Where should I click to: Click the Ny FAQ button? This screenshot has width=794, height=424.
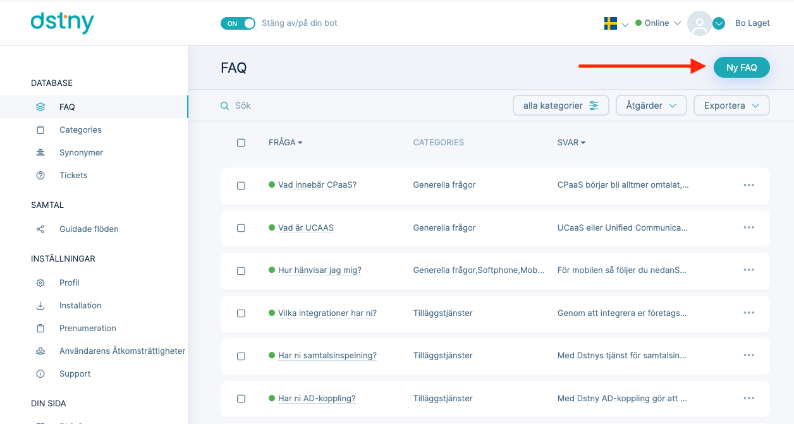tap(741, 67)
